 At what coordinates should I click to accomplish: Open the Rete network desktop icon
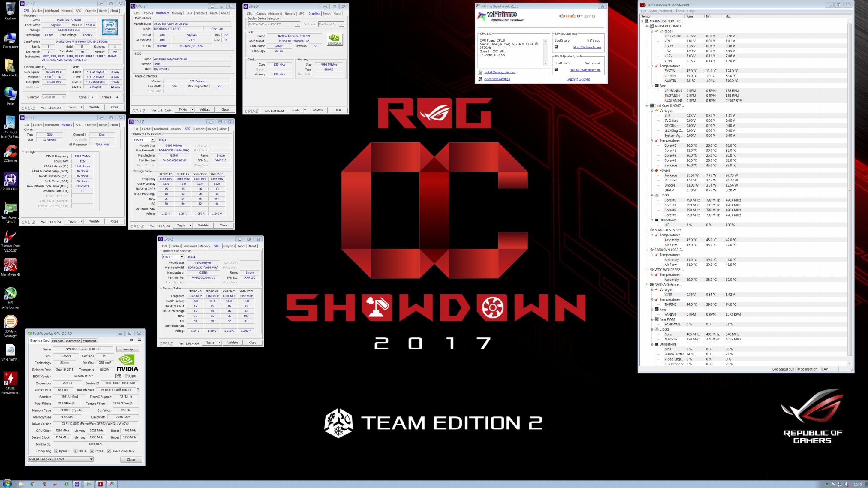pyautogui.click(x=10, y=96)
